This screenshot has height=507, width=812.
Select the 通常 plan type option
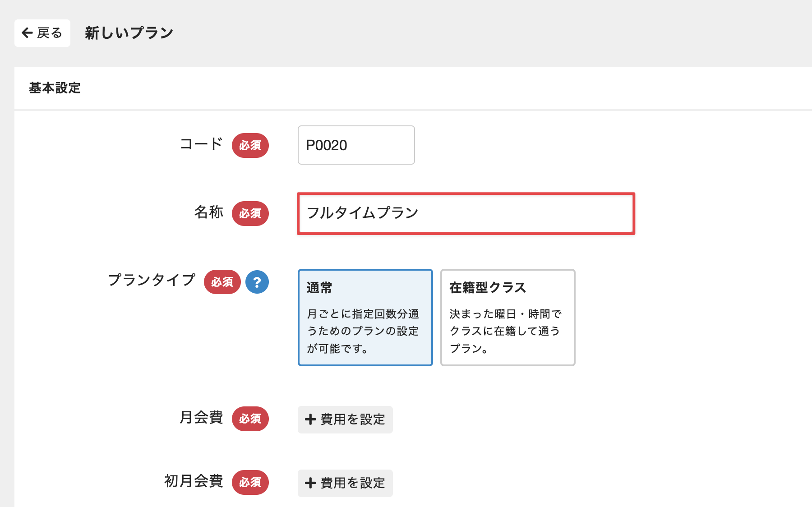(x=365, y=318)
